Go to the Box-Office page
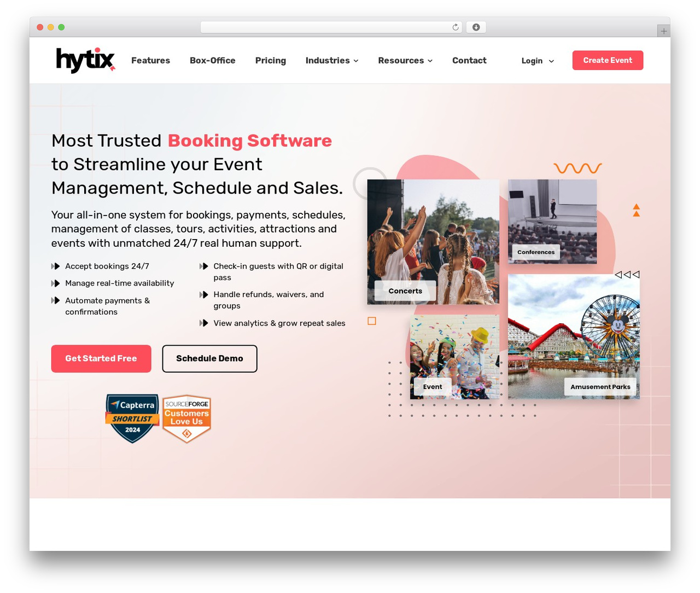 [213, 61]
